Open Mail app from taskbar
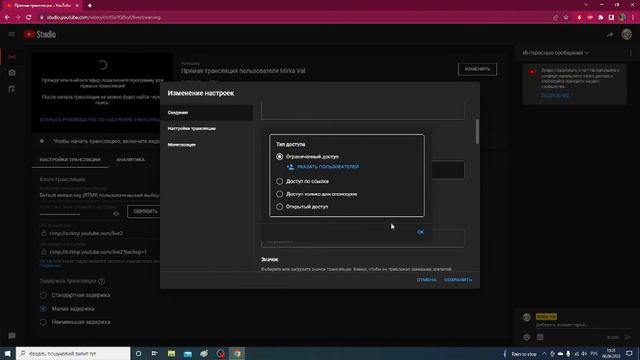The height and width of the screenshot is (360, 640). tap(188, 353)
